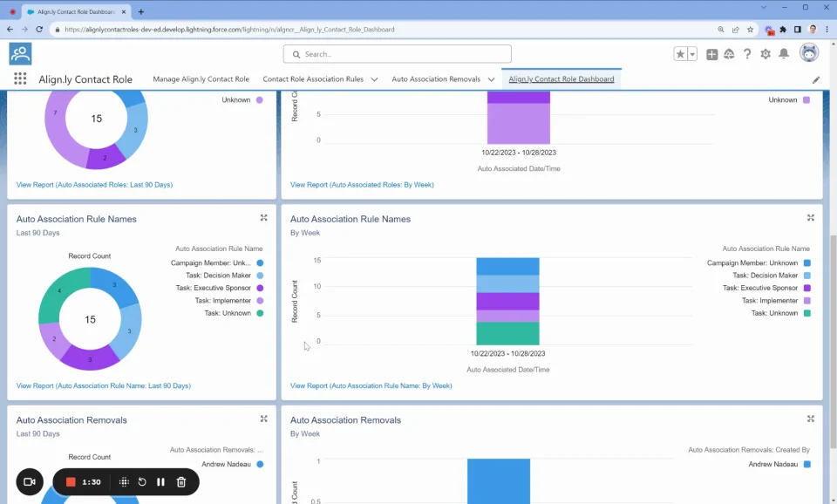This screenshot has width=837, height=504.
Task: Open the Auto Association Removals tab
Action: (x=436, y=79)
